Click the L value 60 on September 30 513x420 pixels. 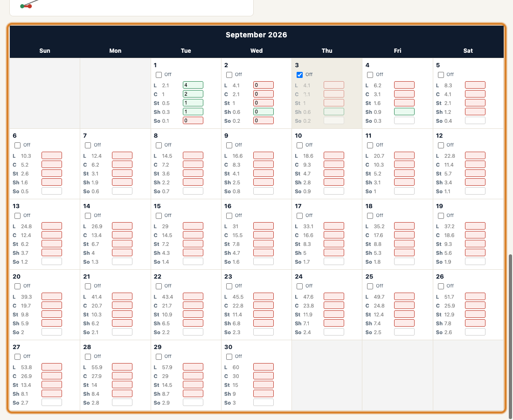coord(236,367)
